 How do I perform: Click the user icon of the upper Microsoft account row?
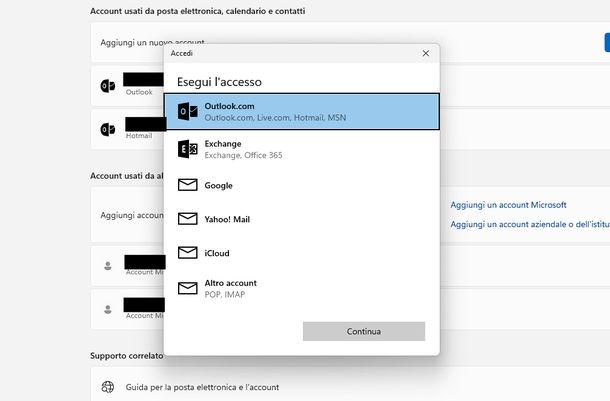[108, 266]
